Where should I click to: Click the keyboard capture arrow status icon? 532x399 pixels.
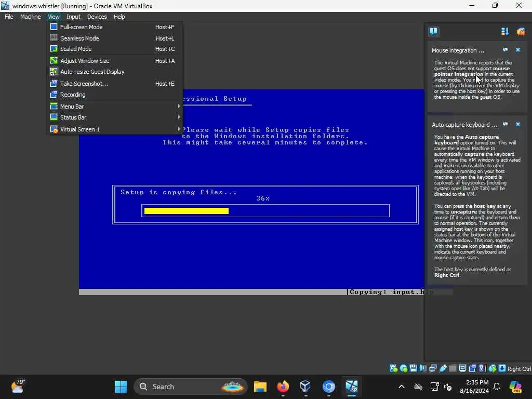502,368
